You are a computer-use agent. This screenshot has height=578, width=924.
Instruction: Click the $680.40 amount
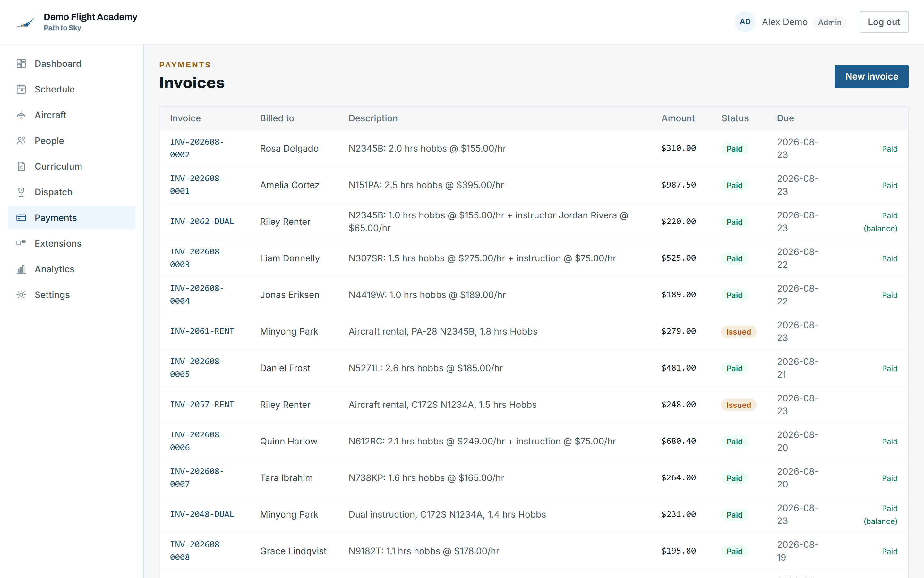(679, 441)
